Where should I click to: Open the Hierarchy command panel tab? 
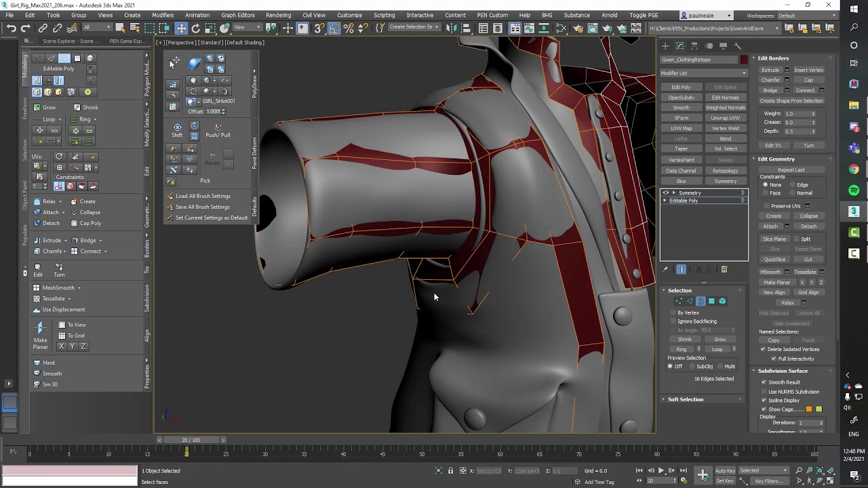pyautogui.click(x=694, y=46)
